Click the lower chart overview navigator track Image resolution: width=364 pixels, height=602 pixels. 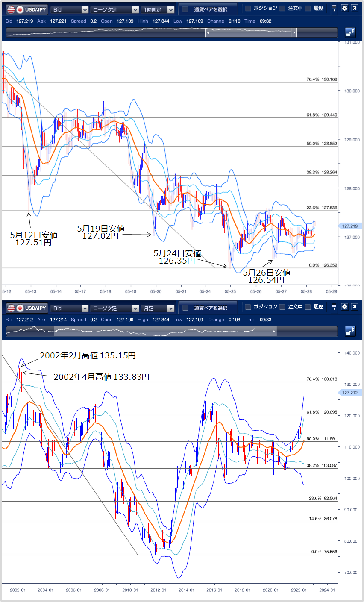(x=172, y=331)
